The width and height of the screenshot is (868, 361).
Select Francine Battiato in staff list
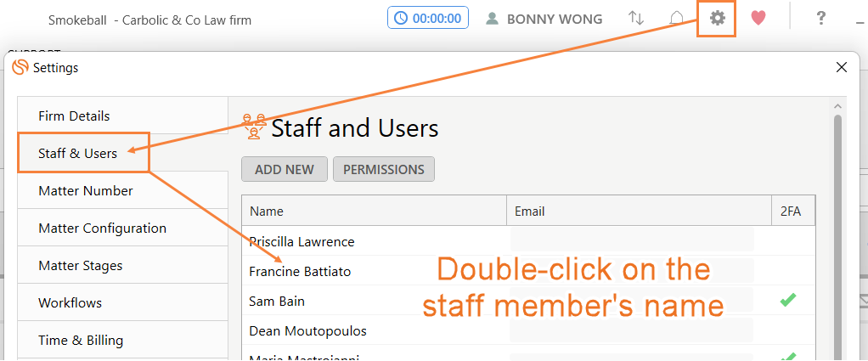[x=300, y=271]
